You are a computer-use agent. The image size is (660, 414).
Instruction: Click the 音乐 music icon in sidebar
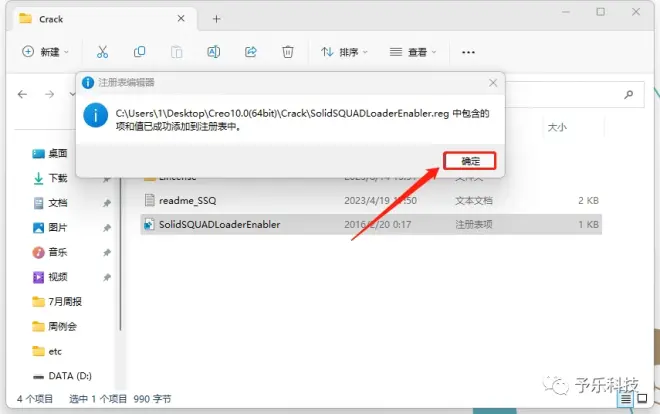pyautogui.click(x=38, y=252)
